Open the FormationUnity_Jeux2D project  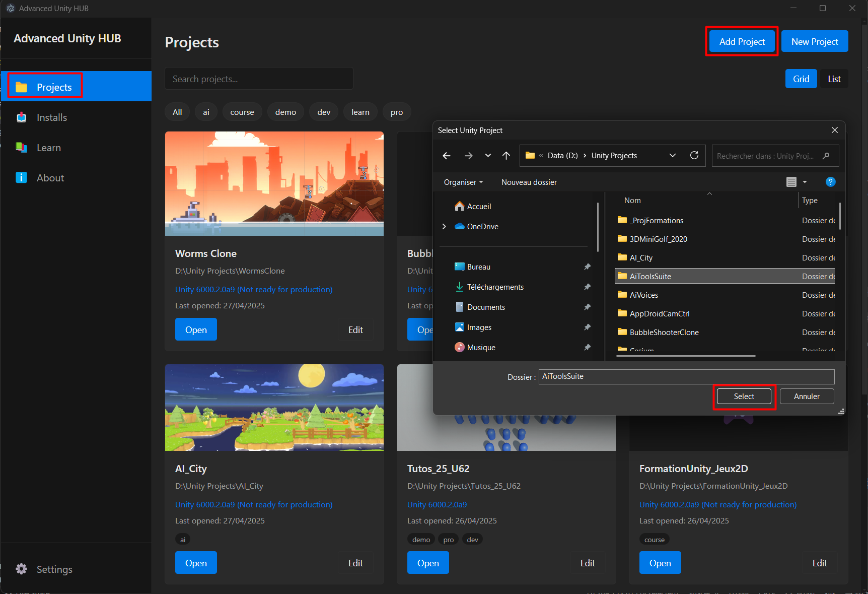click(x=660, y=563)
